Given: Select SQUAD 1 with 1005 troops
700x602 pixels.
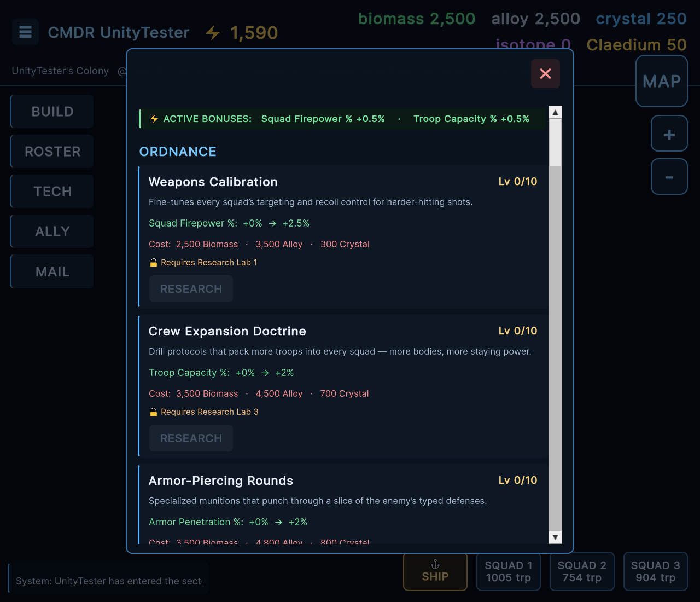Looking at the screenshot, I should [x=509, y=571].
